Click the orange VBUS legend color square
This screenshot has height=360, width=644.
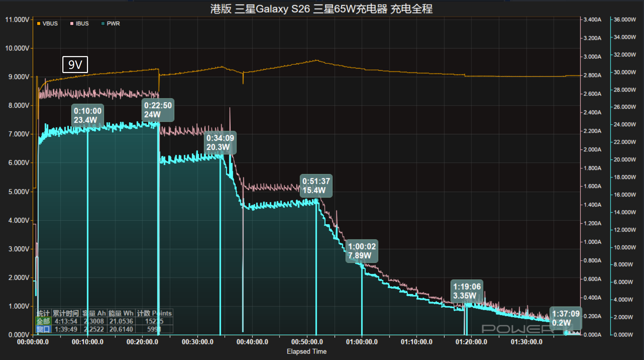click(39, 24)
